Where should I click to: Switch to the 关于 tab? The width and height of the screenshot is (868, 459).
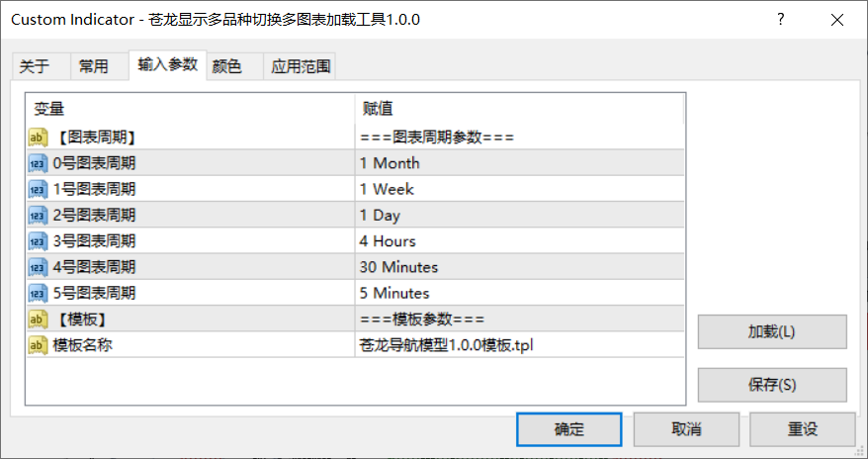(x=35, y=66)
